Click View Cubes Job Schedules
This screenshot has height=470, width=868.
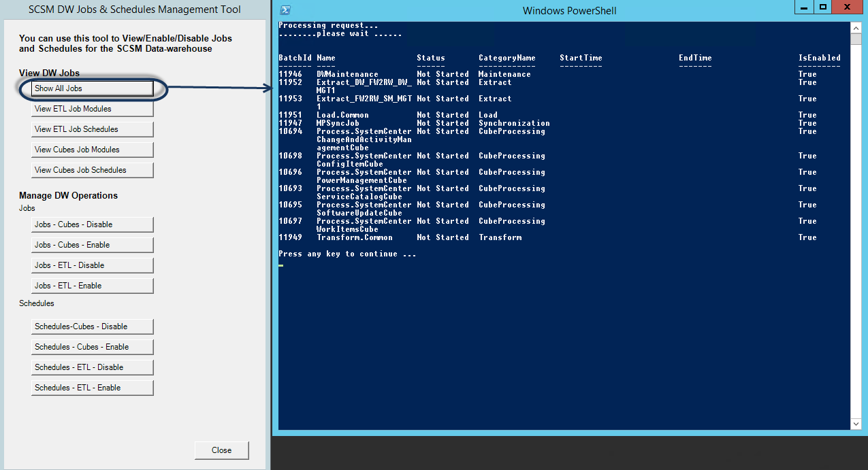(x=93, y=170)
